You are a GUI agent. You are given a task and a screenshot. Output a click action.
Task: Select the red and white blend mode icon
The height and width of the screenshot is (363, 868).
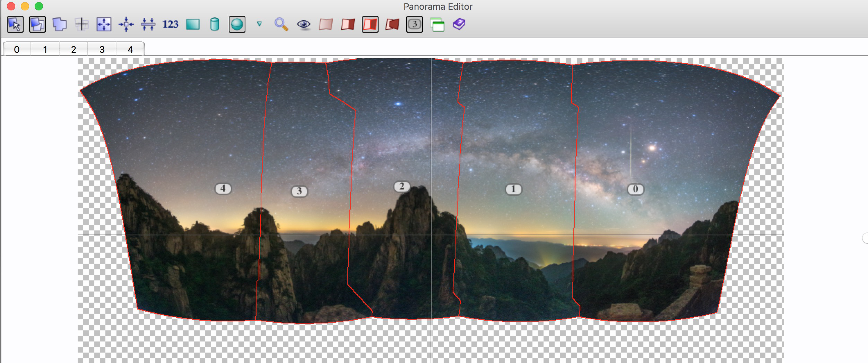click(x=348, y=24)
